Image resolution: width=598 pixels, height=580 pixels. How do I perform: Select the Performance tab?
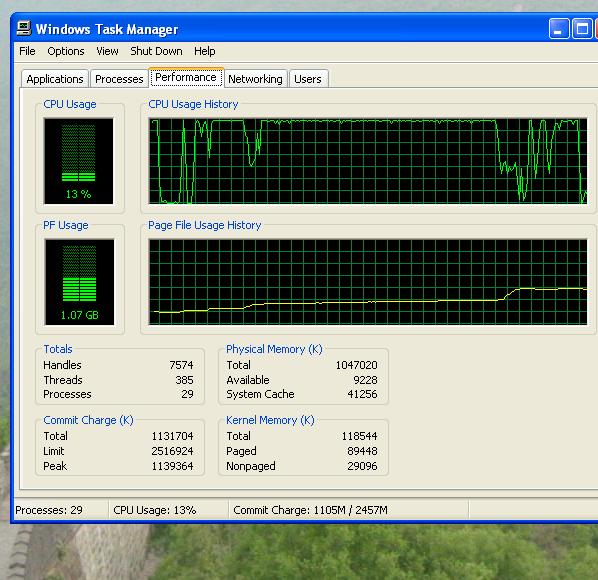click(186, 77)
